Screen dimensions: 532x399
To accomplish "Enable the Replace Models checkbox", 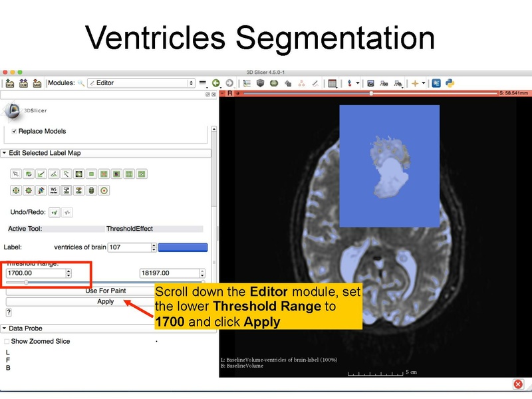I will tap(13, 131).
